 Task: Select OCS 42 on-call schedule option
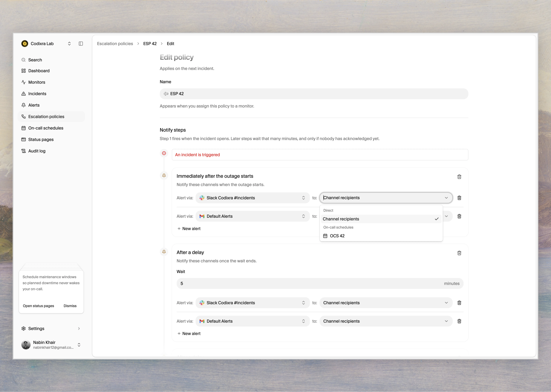(x=381, y=236)
